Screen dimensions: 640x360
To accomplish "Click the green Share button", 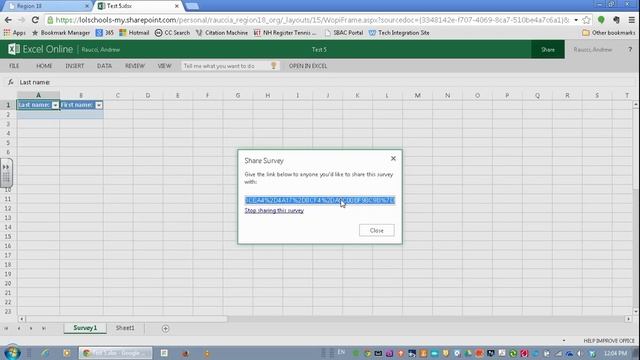I will tap(548, 49).
